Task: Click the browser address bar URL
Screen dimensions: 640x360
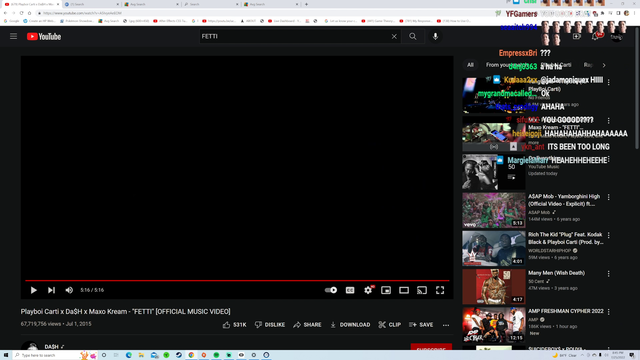Action: (82, 13)
